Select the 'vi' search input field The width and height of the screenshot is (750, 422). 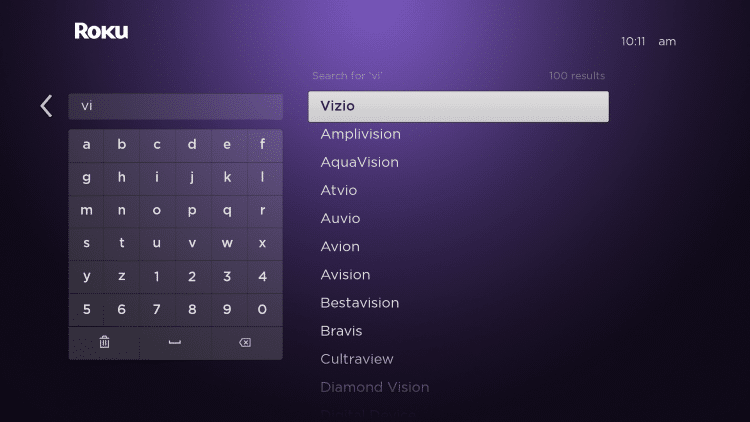coord(176,106)
